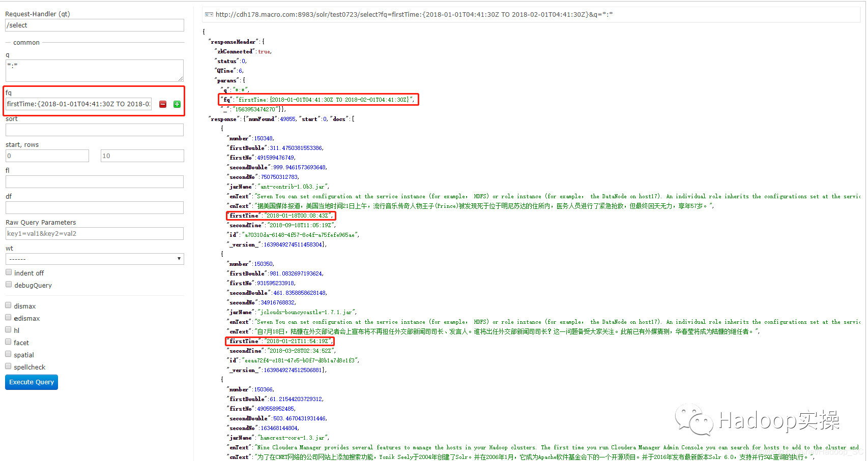Screen dimensions: 868x461
Task: Open the Solr query URL link
Action: point(414,14)
